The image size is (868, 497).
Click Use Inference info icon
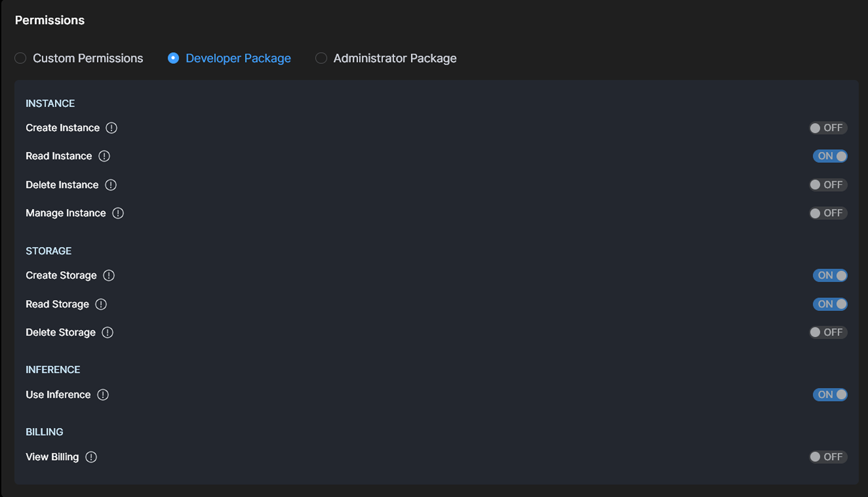point(103,395)
